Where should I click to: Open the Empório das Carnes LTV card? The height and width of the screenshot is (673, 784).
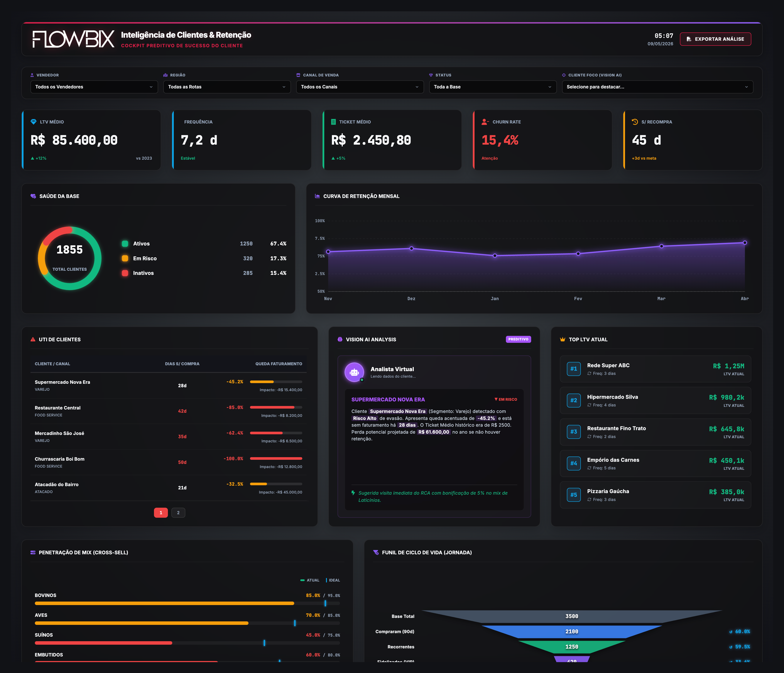click(x=655, y=463)
